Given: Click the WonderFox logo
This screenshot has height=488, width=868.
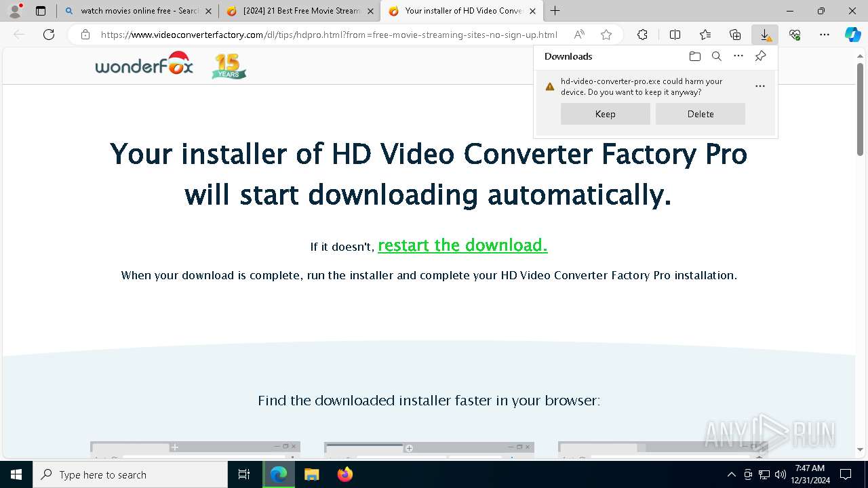Looking at the screenshot, I should click(x=144, y=63).
